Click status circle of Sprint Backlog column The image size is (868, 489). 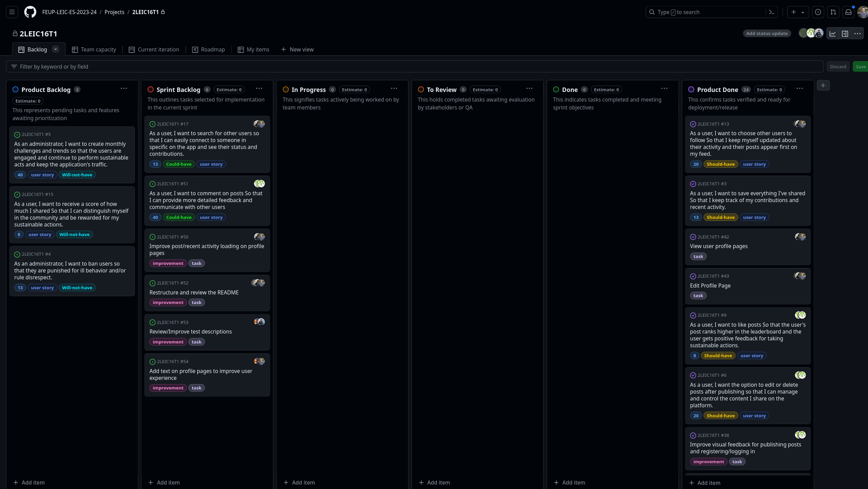point(150,90)
